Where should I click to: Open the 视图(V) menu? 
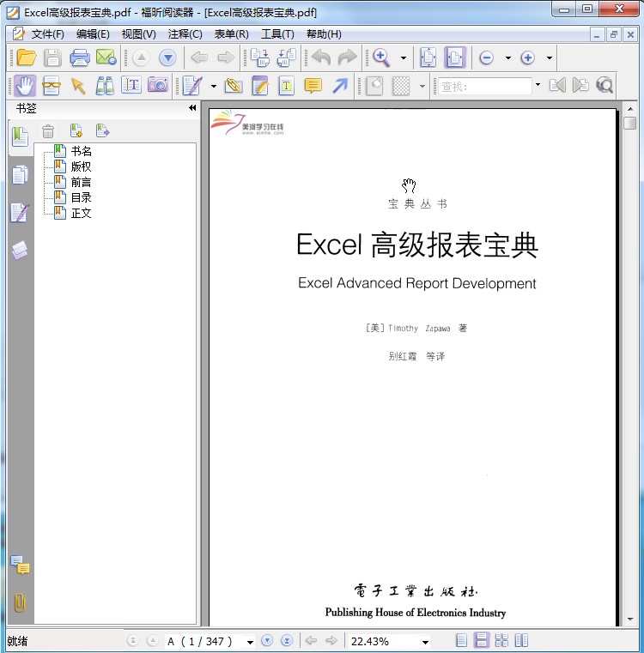click(x=139, y=34)
